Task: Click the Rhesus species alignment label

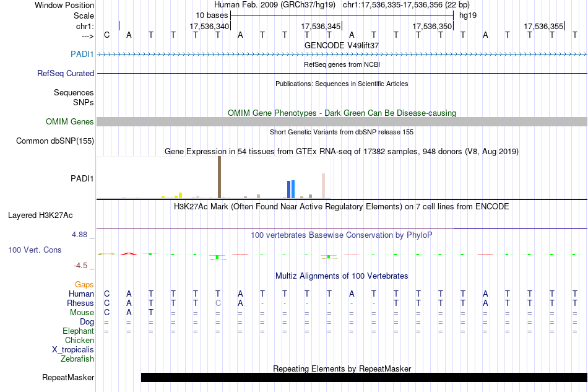Action: 80,303
